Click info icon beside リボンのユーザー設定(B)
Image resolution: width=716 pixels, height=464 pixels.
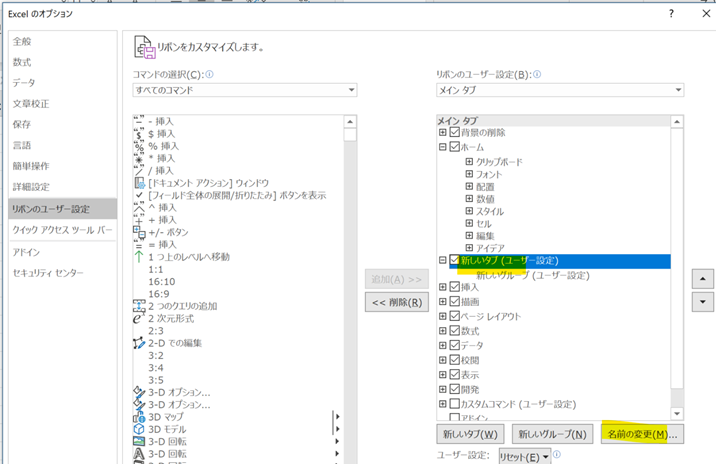tap(537, 74)
